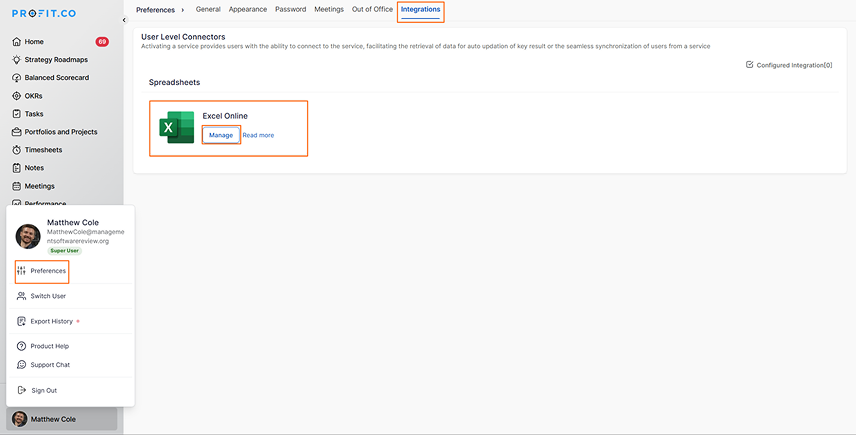Toggle the Configured Integration checkbox
Image resolution: width=856 pixels, height=435 pixels.
coord(750,64)
